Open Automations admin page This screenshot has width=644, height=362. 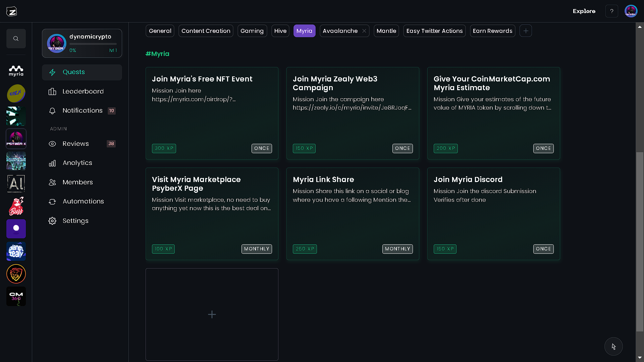coord(82,201)
